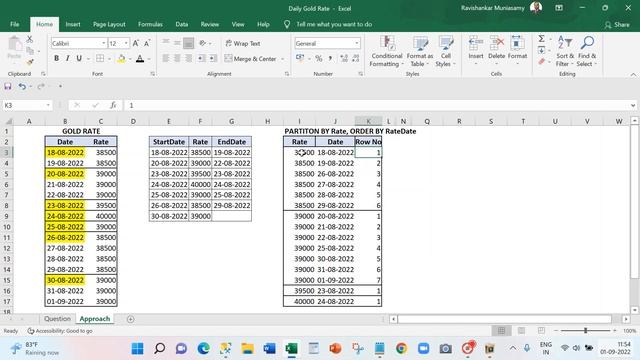Screen dimensions: 640x360
Task: Click Increase Decimal icon
Action: coord(344,59)
